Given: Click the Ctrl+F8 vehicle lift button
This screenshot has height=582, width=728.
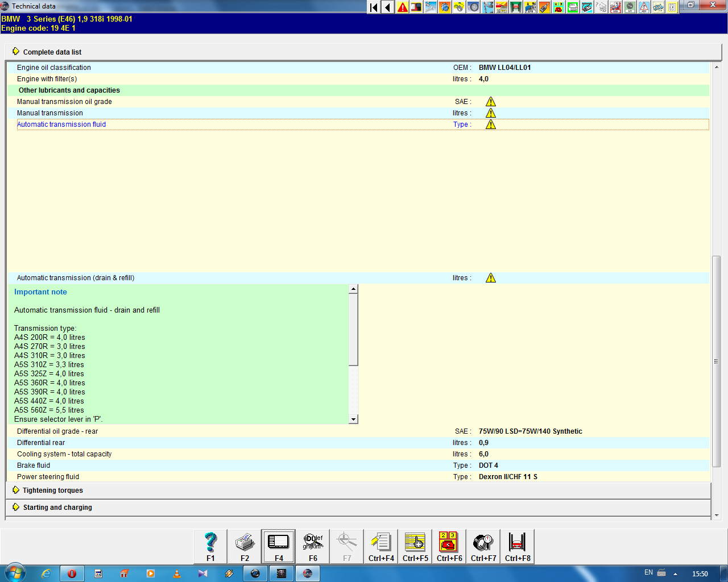Looking at the screenshot, I should pos(518,547).
